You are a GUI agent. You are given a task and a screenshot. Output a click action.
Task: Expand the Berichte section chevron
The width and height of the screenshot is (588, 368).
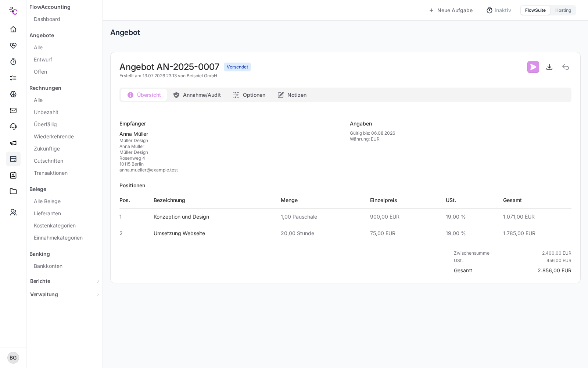pyautogui.click(x=98, y=281)
